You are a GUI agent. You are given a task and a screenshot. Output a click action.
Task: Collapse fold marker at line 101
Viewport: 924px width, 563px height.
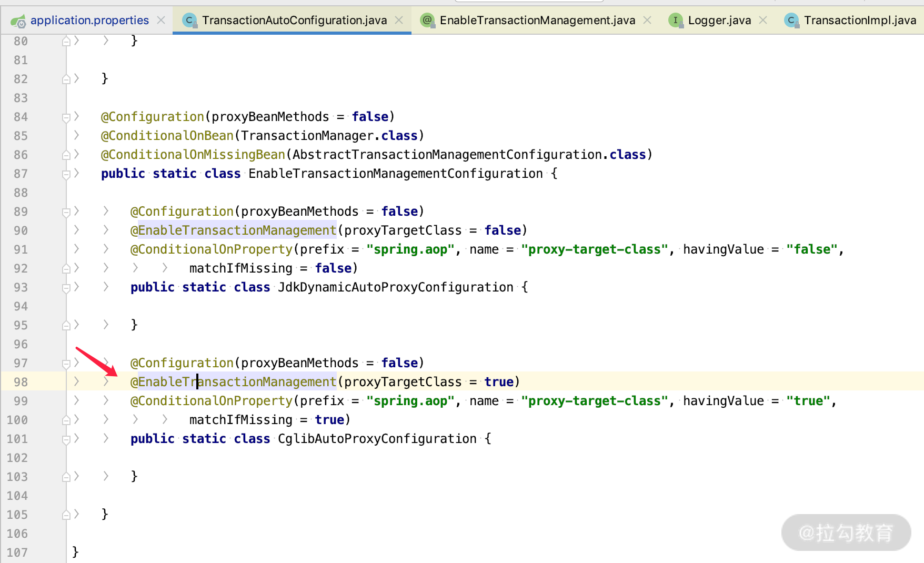click(66, 439)
